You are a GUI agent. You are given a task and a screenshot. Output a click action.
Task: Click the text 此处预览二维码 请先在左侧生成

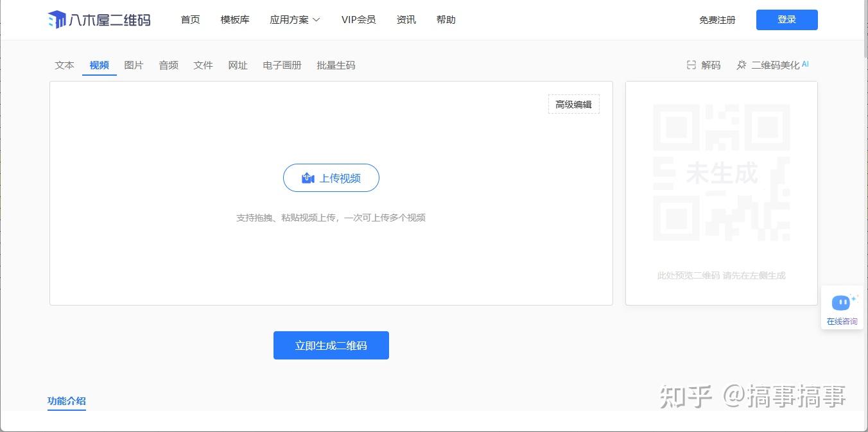[722, 275]
